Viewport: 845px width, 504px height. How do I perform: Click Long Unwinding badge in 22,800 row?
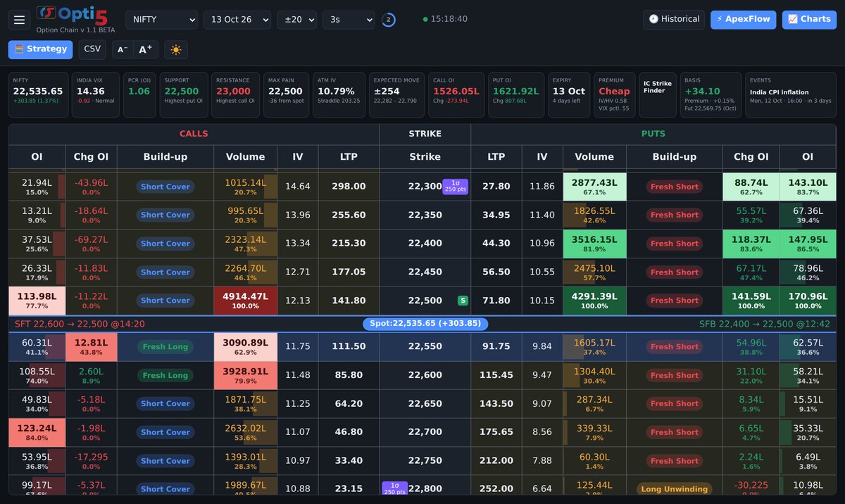(x=675, y=489)
